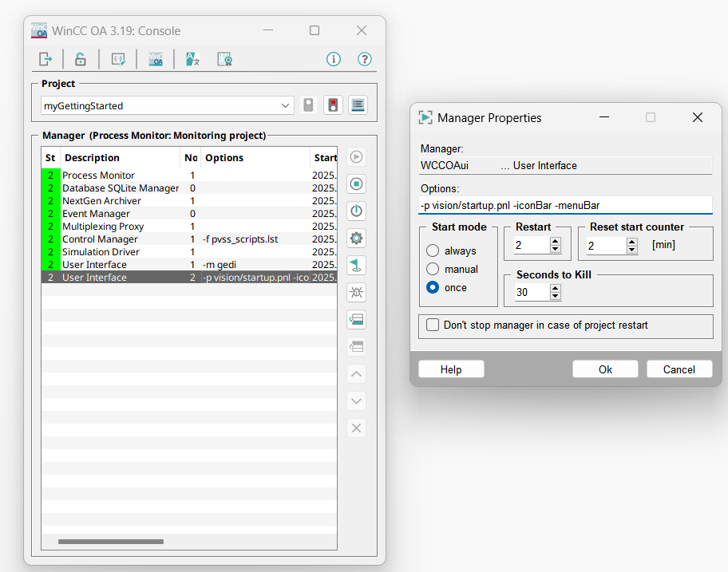
Task: Click the Description column header
Action: pyautogui.click(x=121, y=158)
